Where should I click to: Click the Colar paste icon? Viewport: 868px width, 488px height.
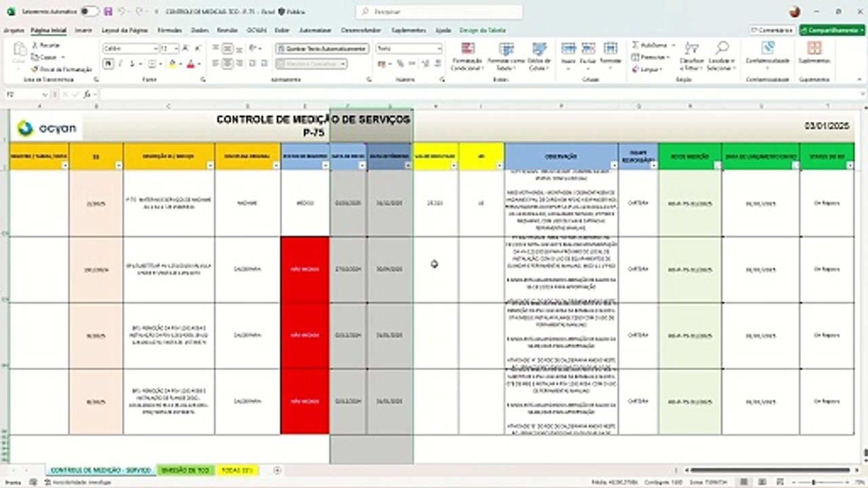20,49
